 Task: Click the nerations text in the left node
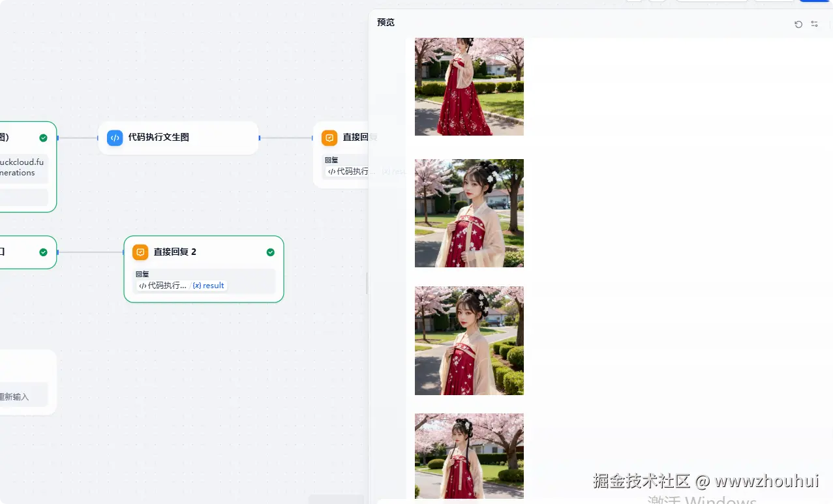tap(18, 173)
